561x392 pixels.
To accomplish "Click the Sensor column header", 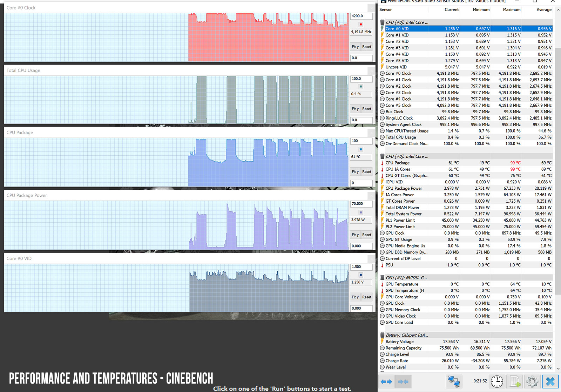I will 386,10.
